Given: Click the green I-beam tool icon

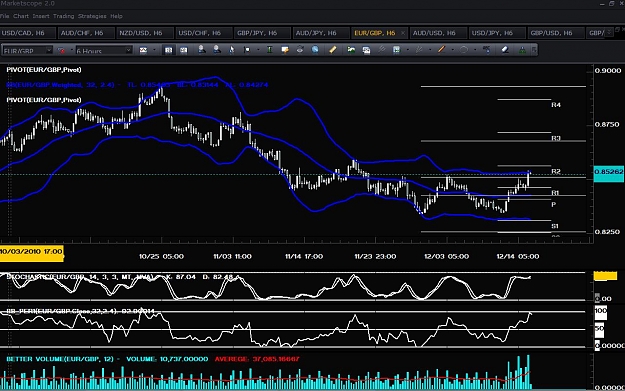Looking at the screenshot, I should (270, 50).
